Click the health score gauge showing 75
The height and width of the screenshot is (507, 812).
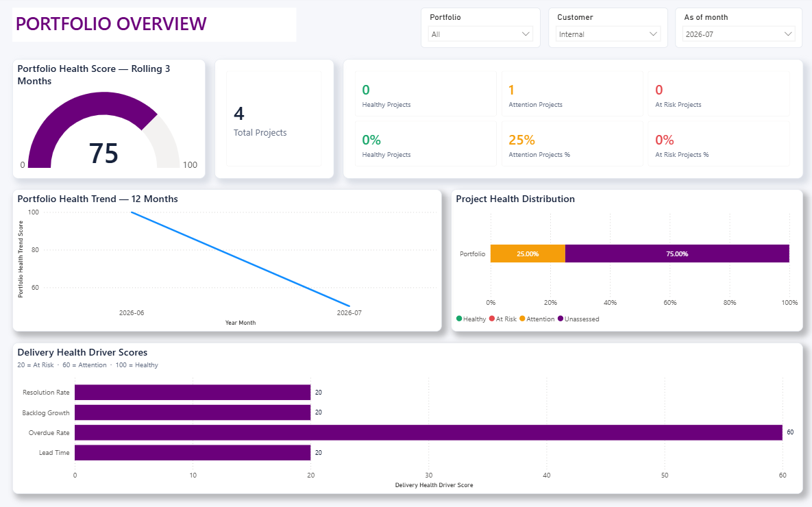pyautogui.click(x=103, y=130)
